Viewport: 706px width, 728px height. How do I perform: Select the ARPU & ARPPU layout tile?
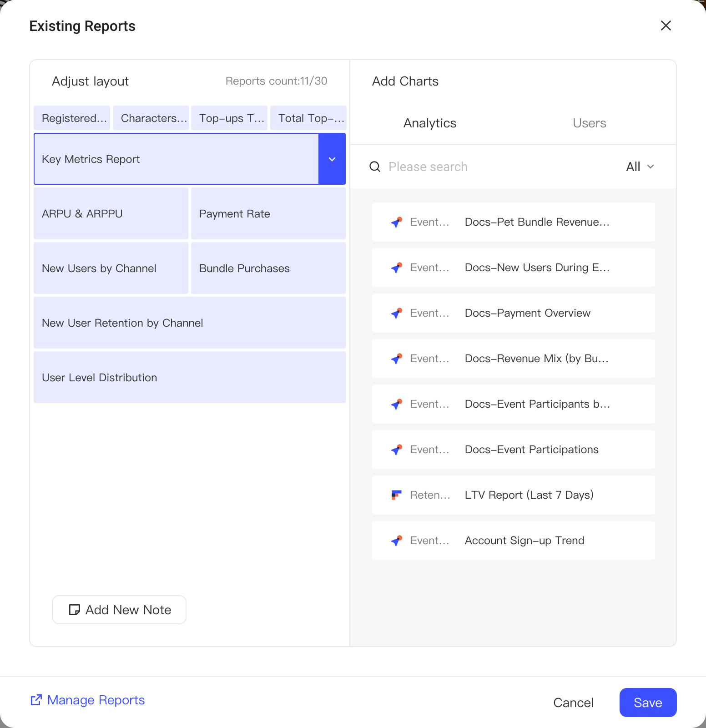[x=111, y=213]
